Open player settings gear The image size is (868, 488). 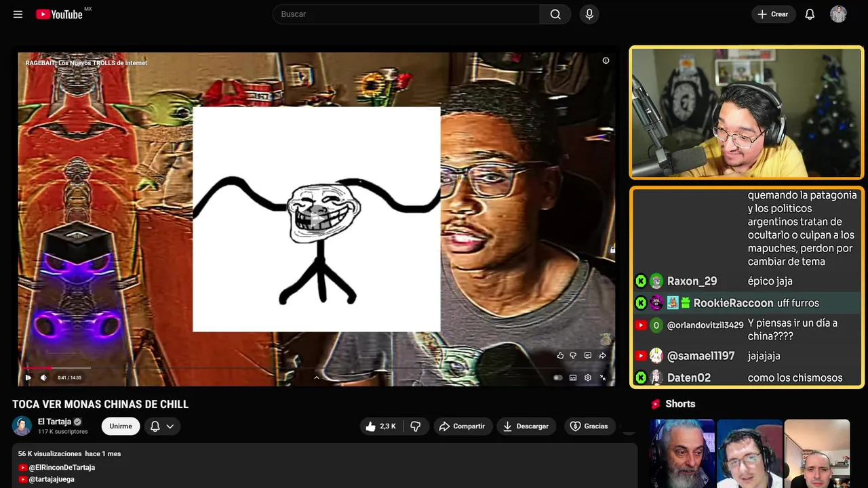pyautogui.click(x=588, y=378)
